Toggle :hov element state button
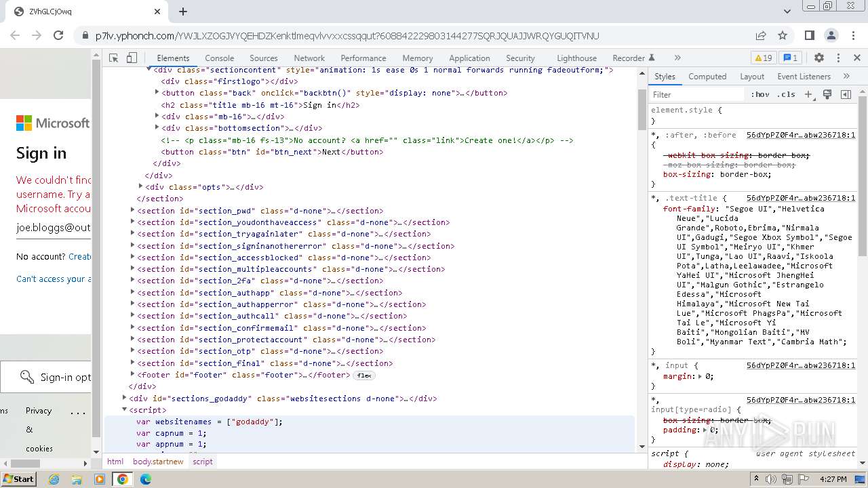The width and height of the screenshot is (868, 488). (760, 95)
